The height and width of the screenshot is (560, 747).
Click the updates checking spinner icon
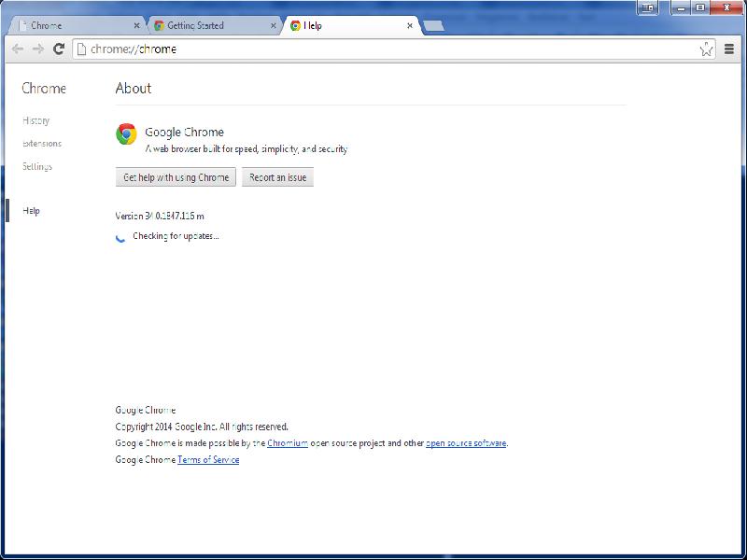point(120,237)
